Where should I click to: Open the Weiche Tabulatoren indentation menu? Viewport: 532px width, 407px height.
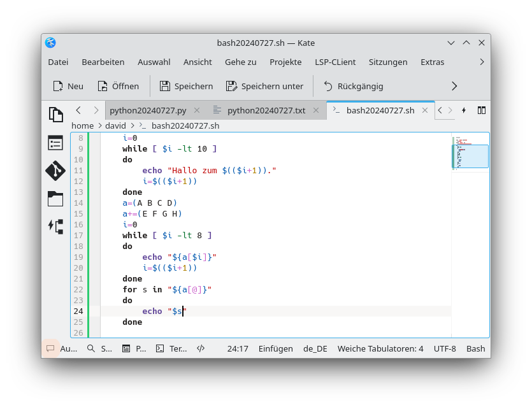coord(380,348)
